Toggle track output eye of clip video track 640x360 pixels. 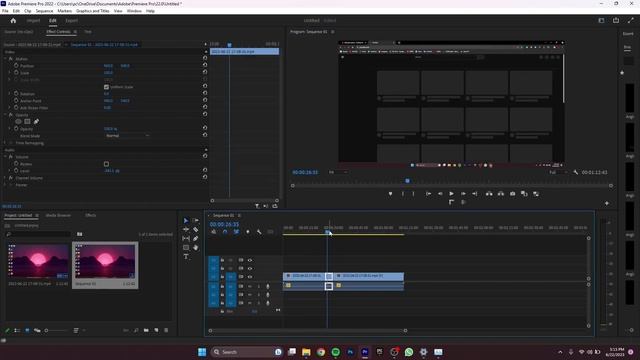(x=250, y=277)
